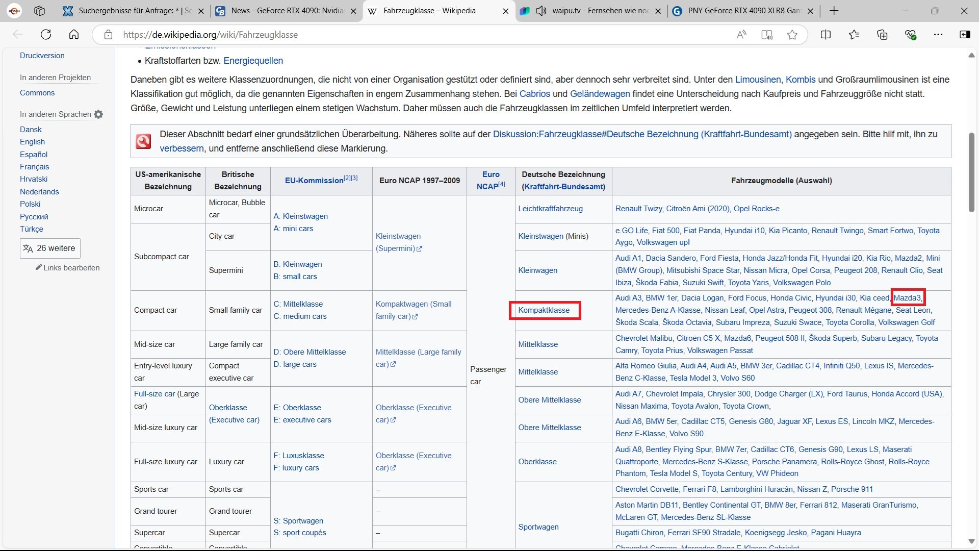Switch to the PNY GeForce RTX 4090 tab

743,11
